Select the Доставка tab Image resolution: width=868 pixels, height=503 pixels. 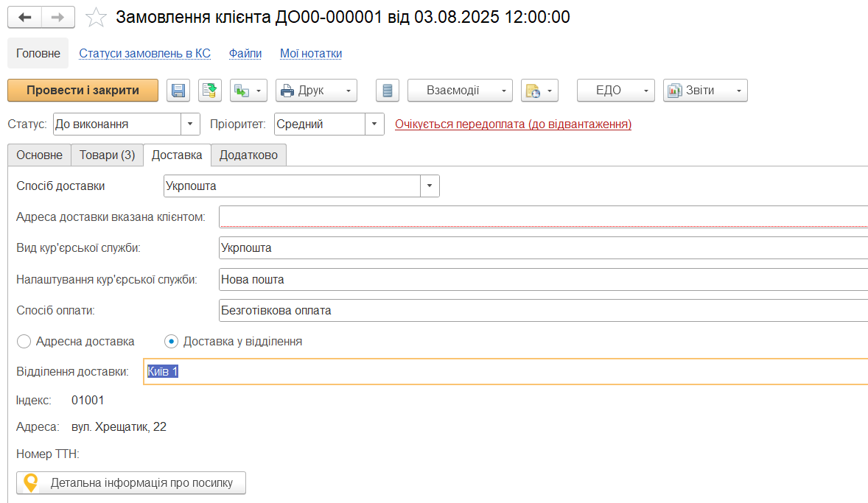[x=177, y=155]
